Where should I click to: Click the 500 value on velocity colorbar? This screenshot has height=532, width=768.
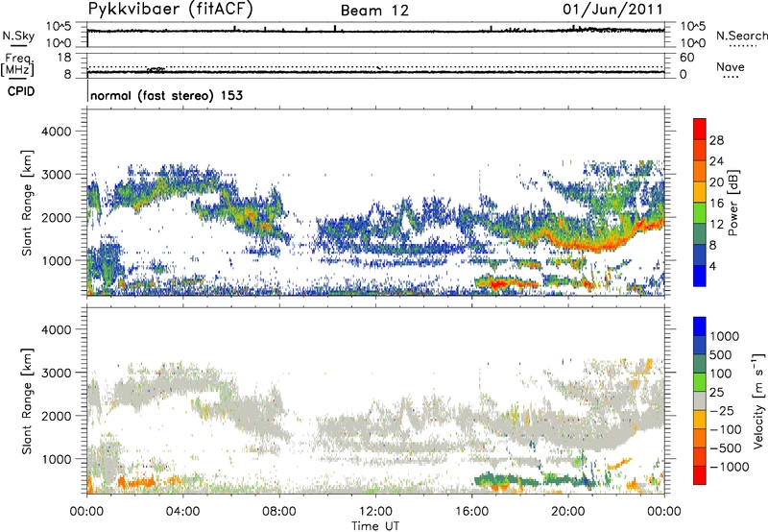[721, 355]
